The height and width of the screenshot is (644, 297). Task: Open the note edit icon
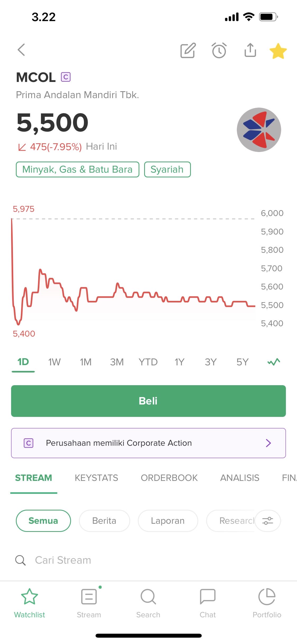188,50
